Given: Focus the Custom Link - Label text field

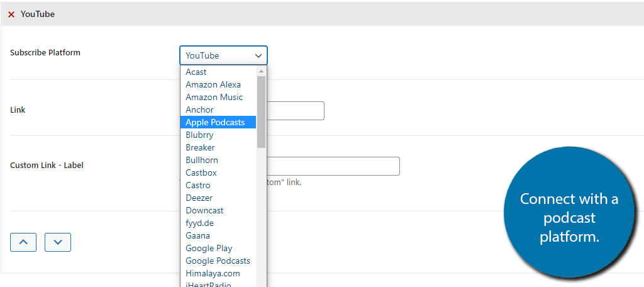Looking at the screenshot, I should tap(333, 166).
